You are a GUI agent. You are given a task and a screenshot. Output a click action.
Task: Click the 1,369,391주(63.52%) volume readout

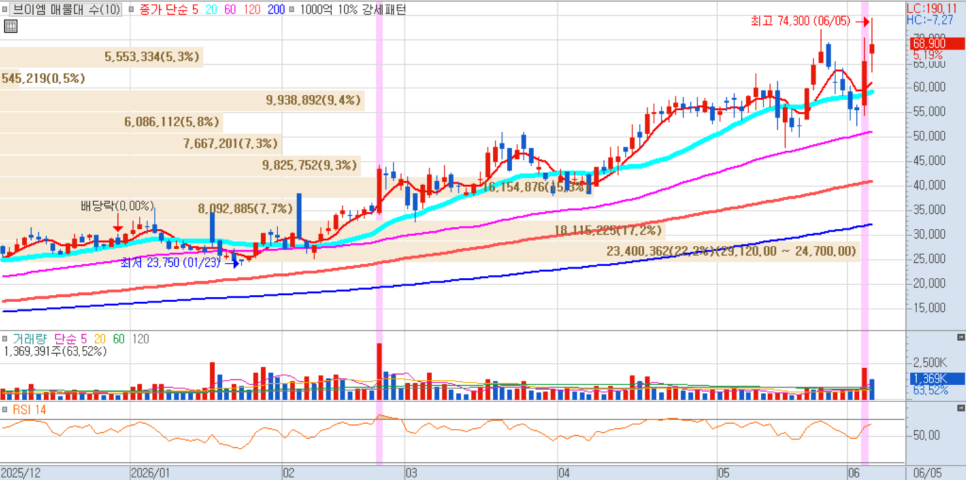click(55, 352)
